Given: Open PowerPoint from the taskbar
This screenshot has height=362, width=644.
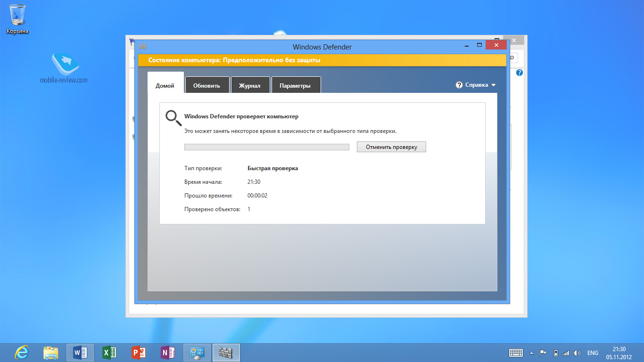Looking at the screenshot, I should click(138, 353).
